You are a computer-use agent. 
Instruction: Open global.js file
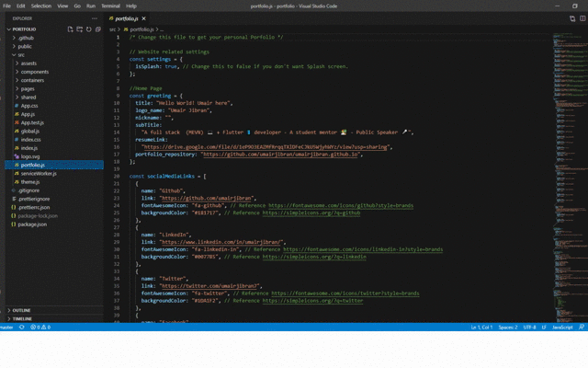[30, 131]
